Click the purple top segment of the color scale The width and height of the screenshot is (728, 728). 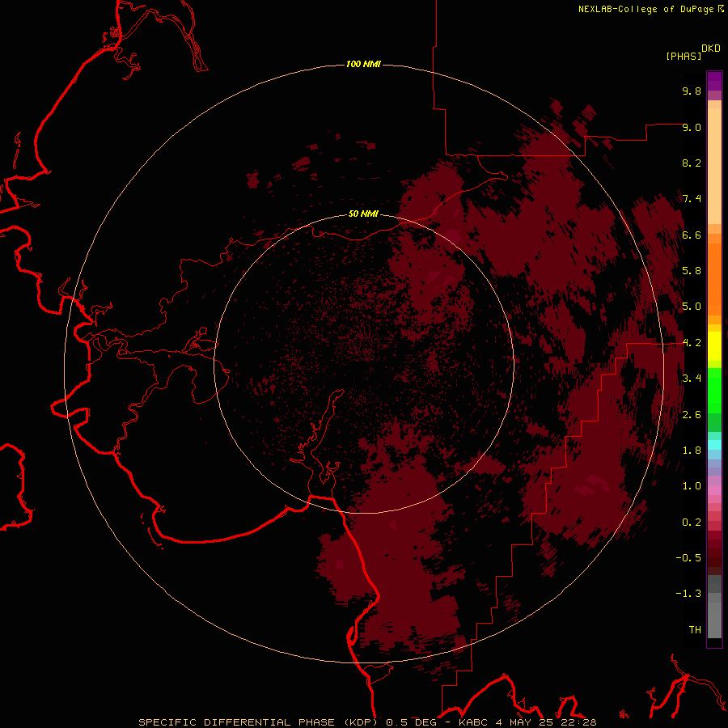(x=714, y=81)
